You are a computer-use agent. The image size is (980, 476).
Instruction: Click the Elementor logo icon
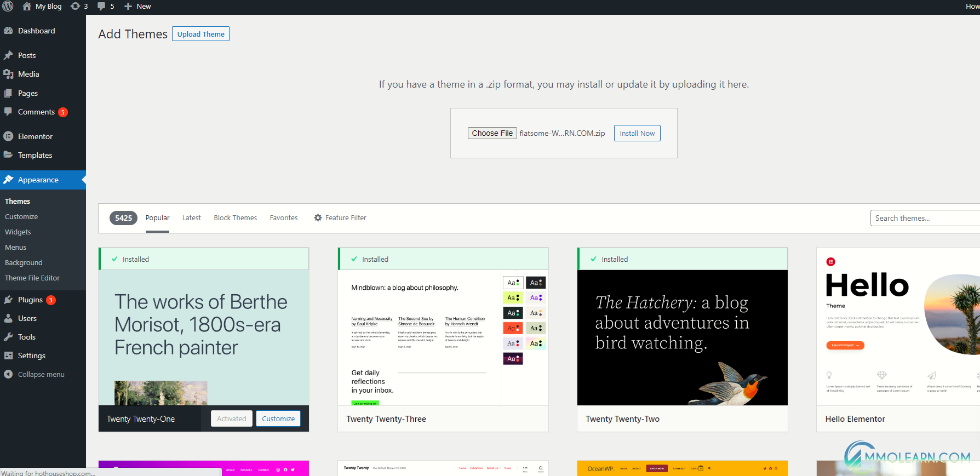(8, 136)
